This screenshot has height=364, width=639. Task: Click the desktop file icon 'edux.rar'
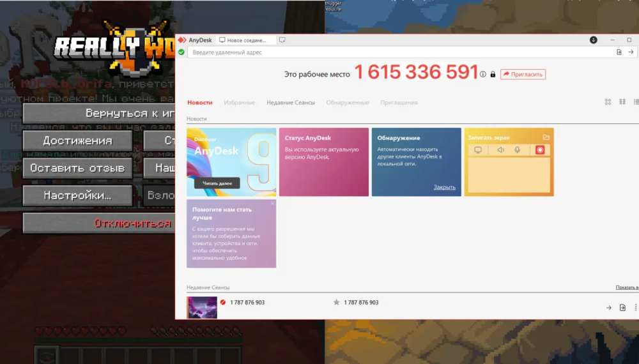(334, 6)
